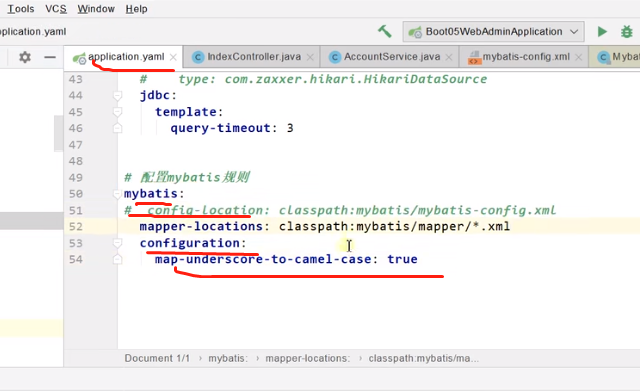Close the application.yaml tab
Screen dimensions: 640x391
point(173,57)
